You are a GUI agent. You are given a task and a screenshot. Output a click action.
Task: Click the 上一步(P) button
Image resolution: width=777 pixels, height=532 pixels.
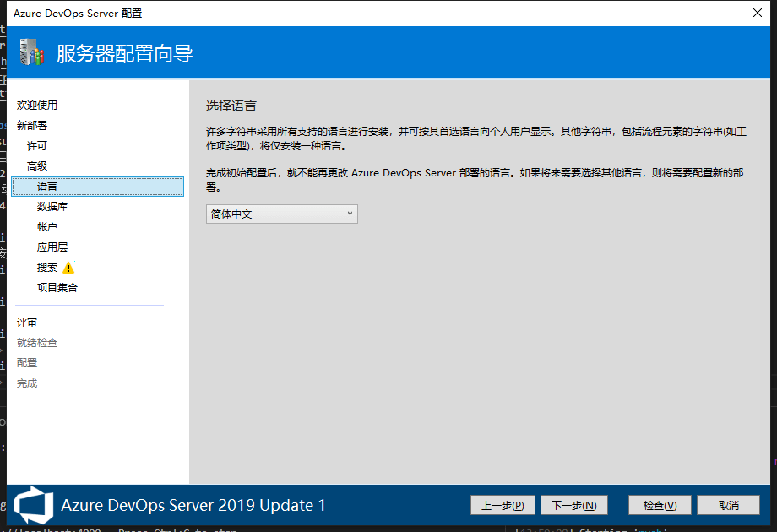(503, 505)
